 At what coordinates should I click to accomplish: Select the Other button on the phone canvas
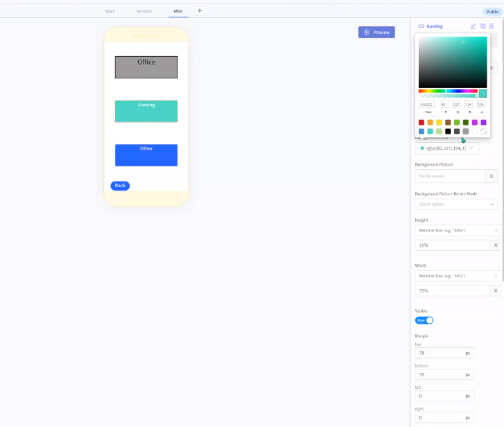click(146, 155)
